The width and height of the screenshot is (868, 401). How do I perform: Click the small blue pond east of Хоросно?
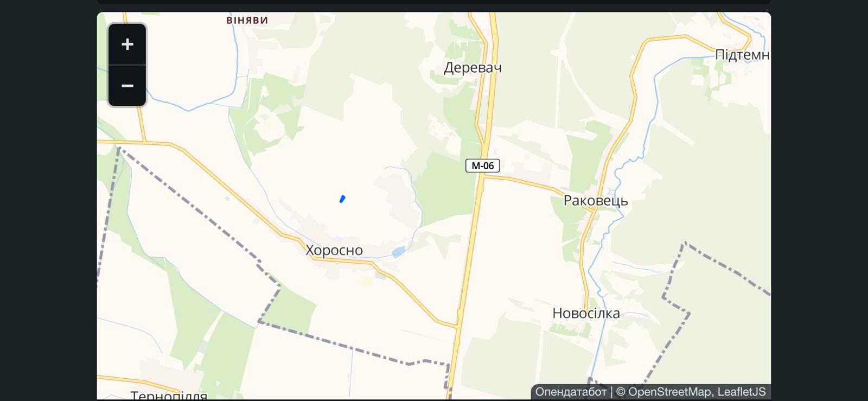398,251
